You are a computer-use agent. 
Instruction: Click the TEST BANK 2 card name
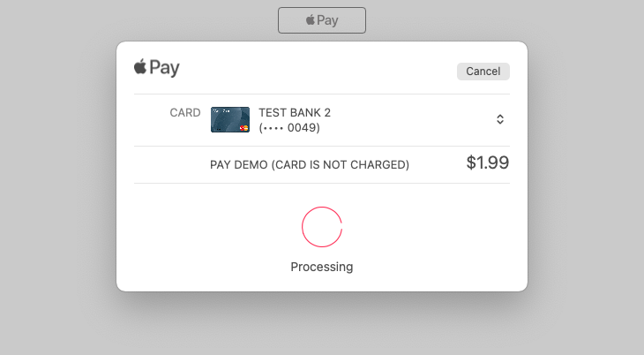tap(295, 112)
